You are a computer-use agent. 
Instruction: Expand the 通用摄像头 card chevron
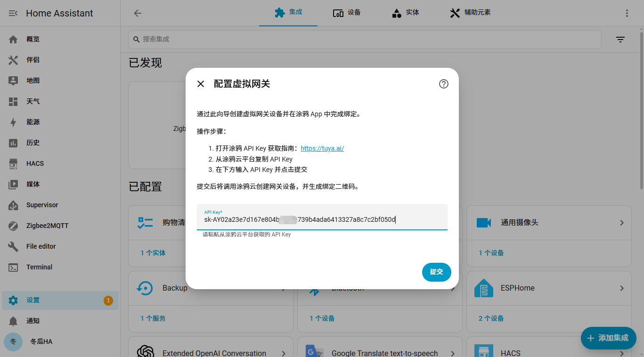point(622,223)
